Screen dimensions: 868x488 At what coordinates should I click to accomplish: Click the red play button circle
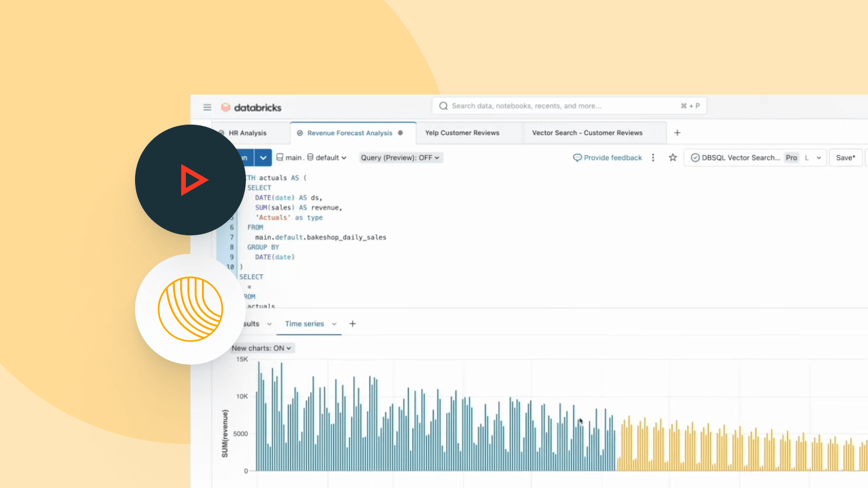tap(190, 180)
